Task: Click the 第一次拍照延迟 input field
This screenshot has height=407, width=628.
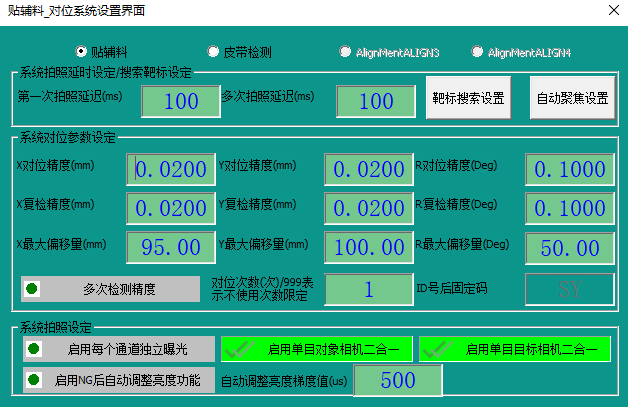Action: [181, 101]
